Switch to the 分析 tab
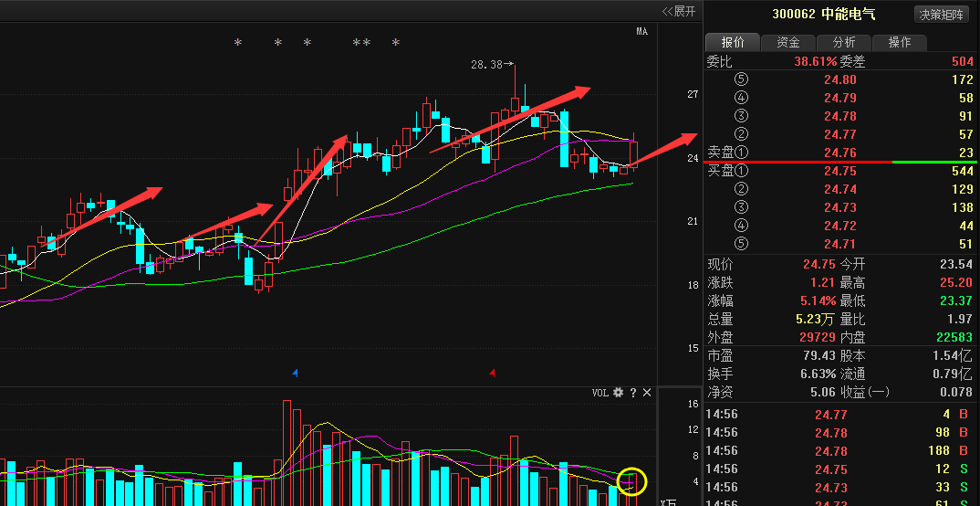980x506 pixels. [x=844, y=42]
